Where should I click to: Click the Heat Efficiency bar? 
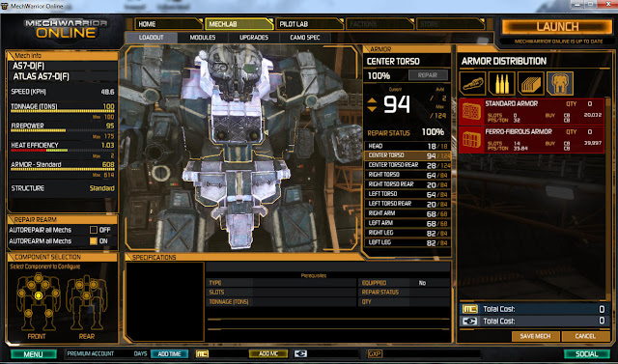pyautogui.click(x=63, y=150)
